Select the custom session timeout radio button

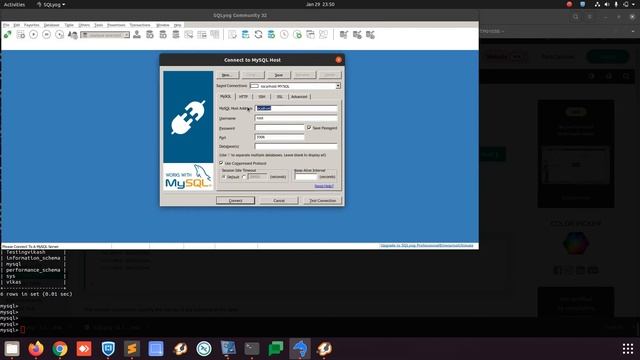(244, 177)
